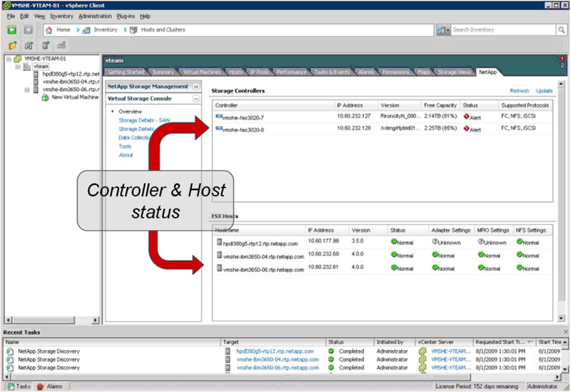Viewport: 570px width, 392px height.
Task: Click the Alert status icon for vmshe-fas3020-8
Action: pos(466,129)
